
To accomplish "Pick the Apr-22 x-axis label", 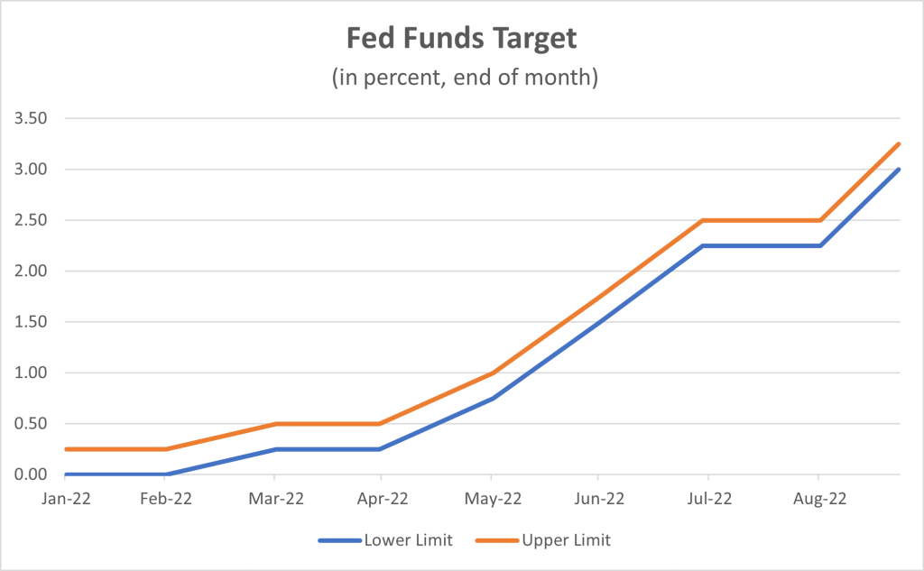I will tap(382, 498).
